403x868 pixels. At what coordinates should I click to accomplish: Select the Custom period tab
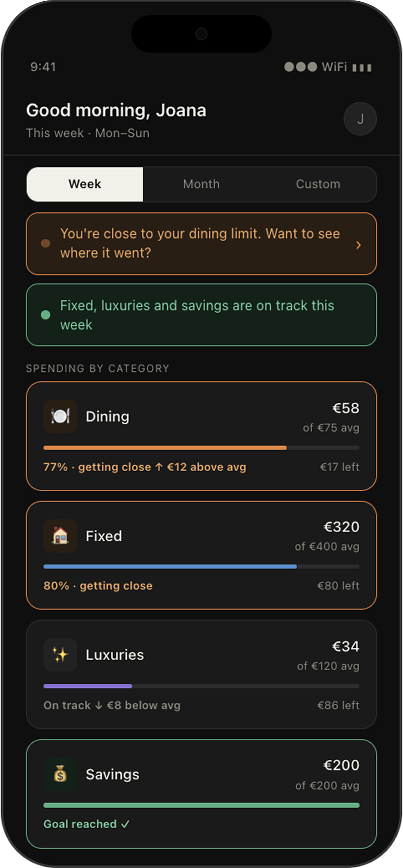click(318, 184)
